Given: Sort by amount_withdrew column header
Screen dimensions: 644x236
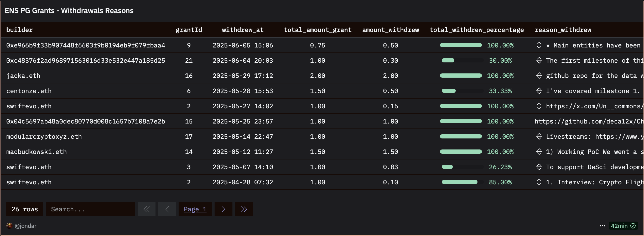Looking at the screenshot, I should [x=391, y=30].
